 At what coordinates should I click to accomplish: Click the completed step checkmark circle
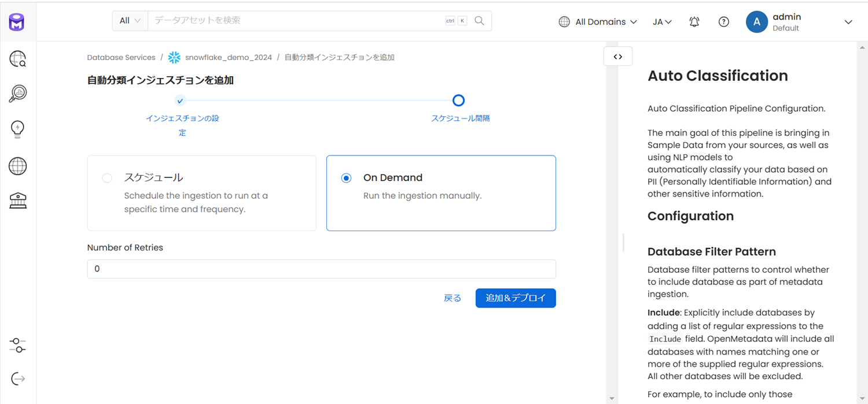point(181,101)
